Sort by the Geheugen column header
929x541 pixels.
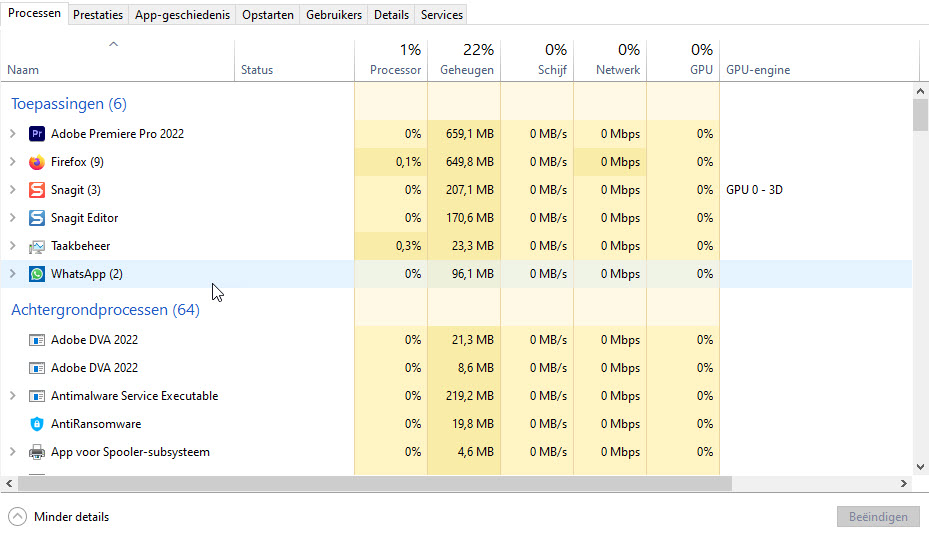tap(464, 60)
